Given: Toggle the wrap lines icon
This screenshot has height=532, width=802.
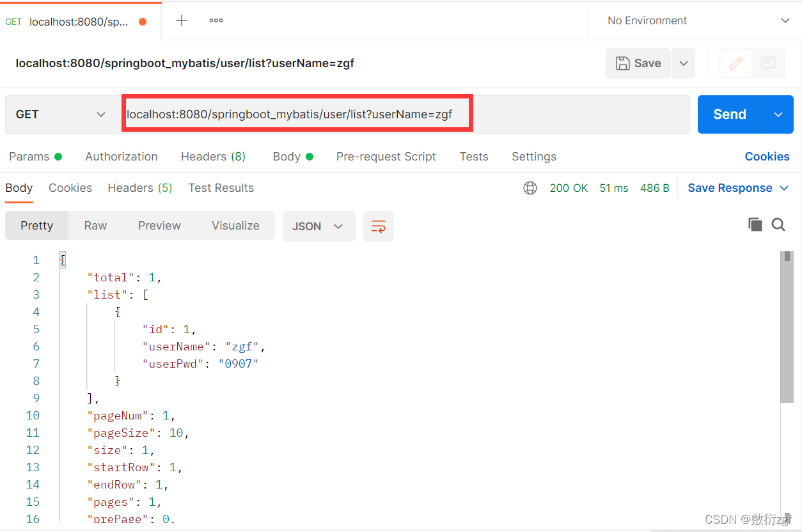Looking at the screenshot, I should tap(379, 226).
